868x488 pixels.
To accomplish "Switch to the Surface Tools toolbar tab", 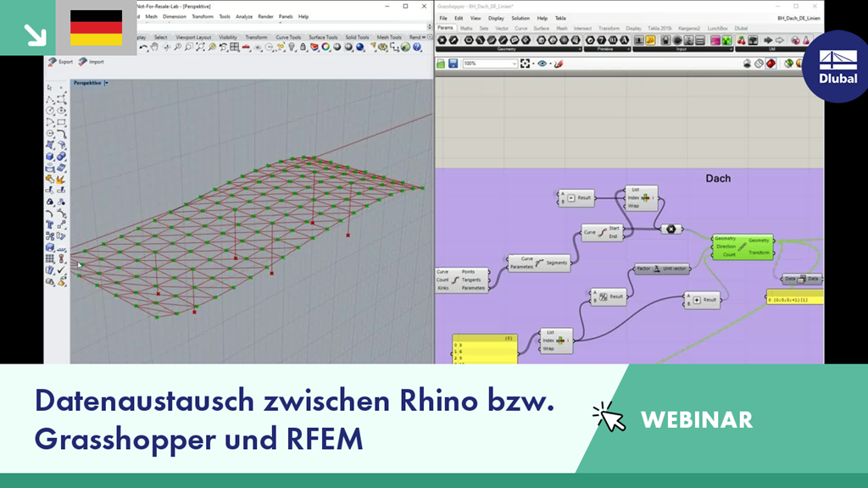I will 323,37.
